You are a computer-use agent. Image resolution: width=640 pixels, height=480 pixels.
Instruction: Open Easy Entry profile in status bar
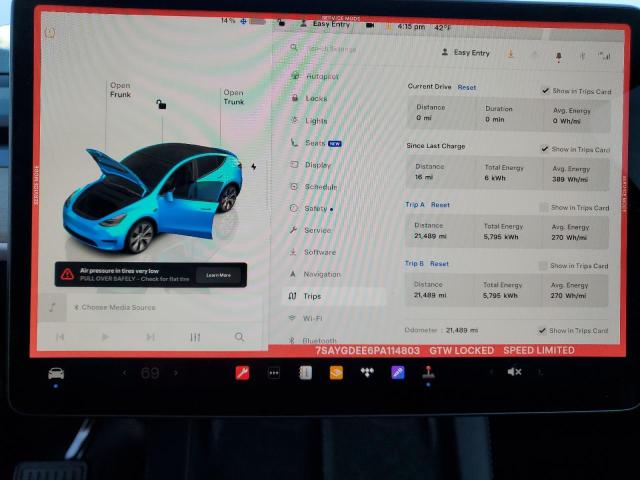click(x=325, y=24)
